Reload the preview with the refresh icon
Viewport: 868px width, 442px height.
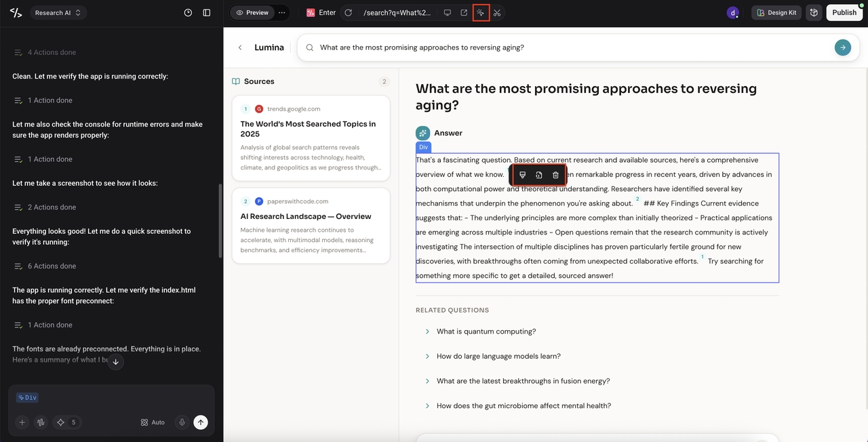click(349, 12)
